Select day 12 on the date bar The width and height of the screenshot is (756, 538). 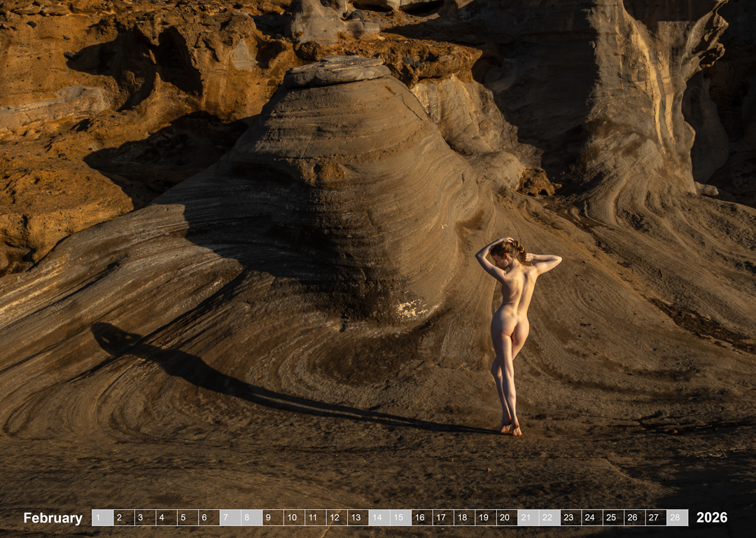click(x=337, y=518)
